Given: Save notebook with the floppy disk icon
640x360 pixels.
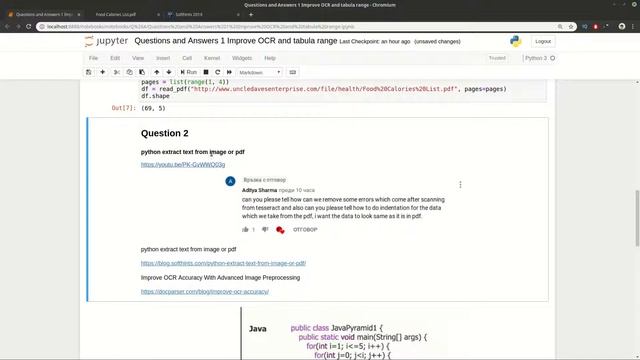Looking at the screenshot, I should (x=89, y=72).
